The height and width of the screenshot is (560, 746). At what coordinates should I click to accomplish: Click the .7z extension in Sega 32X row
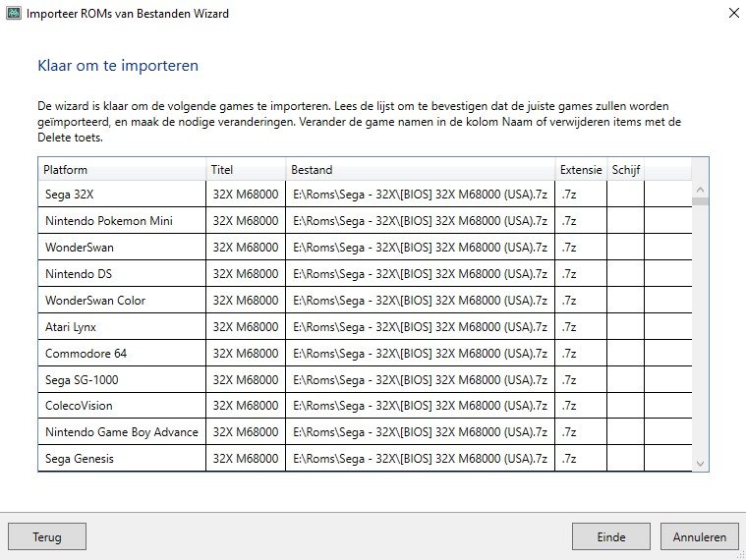[x=581, y=194]
